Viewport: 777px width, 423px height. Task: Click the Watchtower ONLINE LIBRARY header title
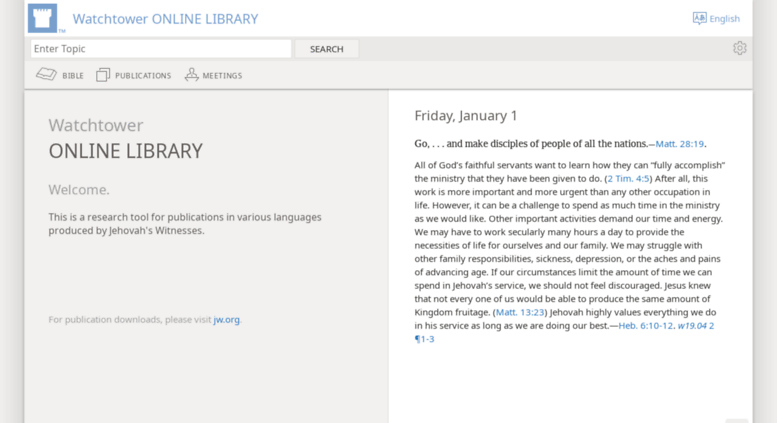click(x=165, y=19)
